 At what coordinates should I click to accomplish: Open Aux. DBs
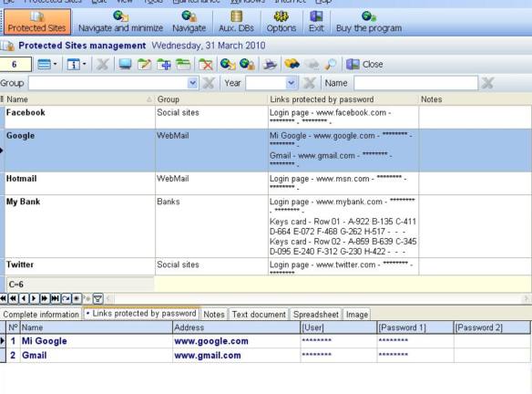[x=236, y=22]
